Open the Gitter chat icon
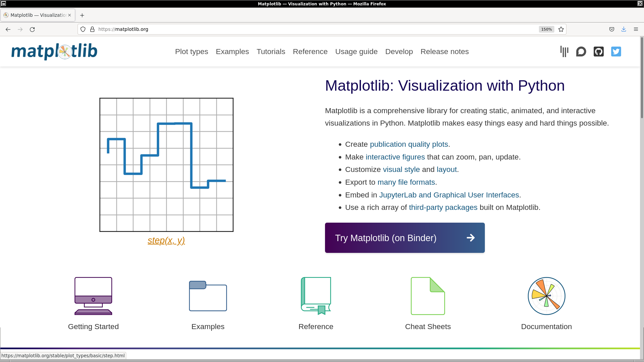This screenshot has width=644, height=362. tap(564, 51)
